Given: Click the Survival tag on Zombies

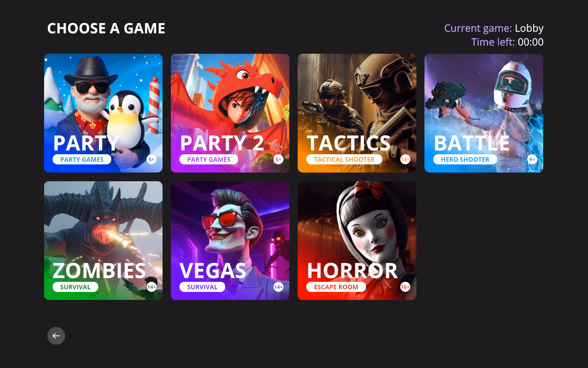Looking at the screenshot, I should point(75,287).
